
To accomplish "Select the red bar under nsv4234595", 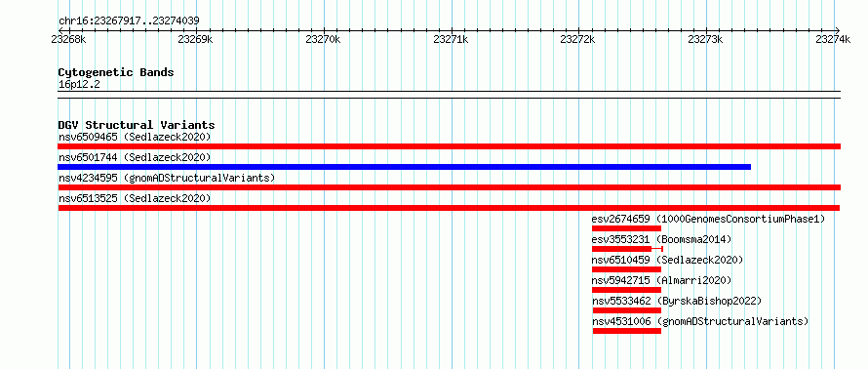I will pos(449,187).
